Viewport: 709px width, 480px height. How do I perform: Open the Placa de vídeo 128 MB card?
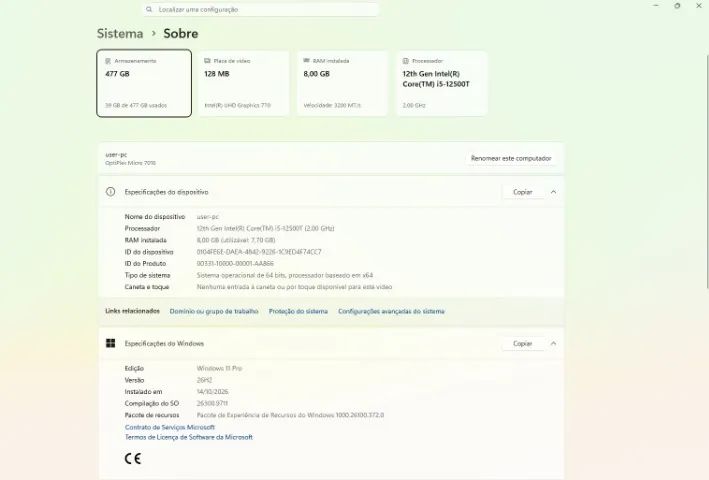(243, 83)
